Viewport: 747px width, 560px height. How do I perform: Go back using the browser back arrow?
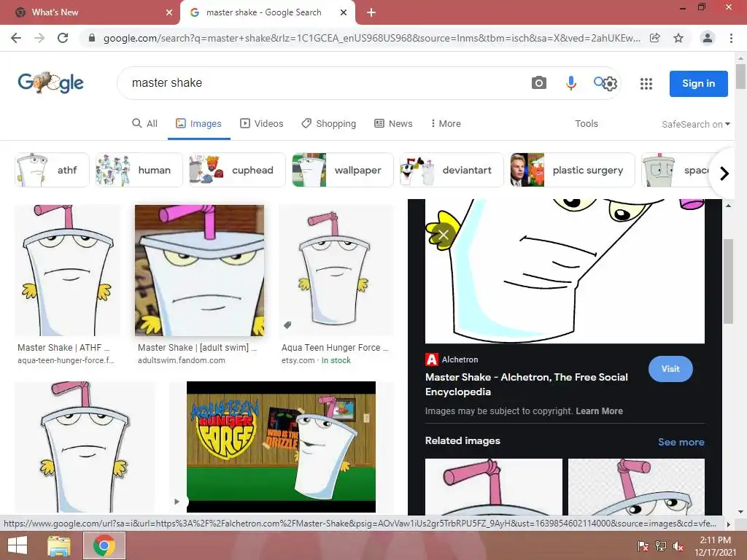tap(16, 38)
